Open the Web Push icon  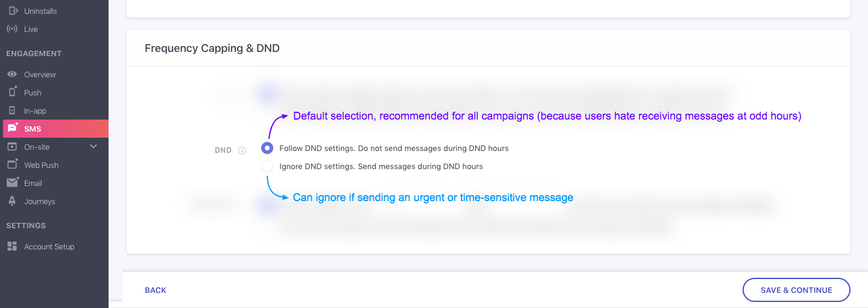12,164
